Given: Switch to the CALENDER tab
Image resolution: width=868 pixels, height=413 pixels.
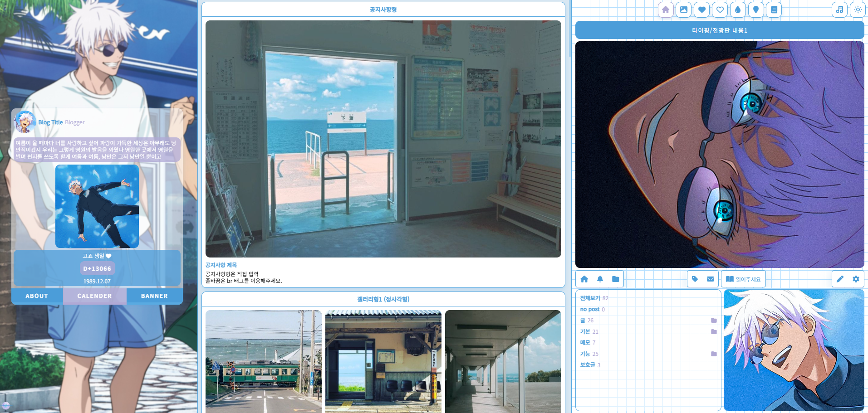Looking at the screenshot, I should pyautogui.click(x=94, y=296).
